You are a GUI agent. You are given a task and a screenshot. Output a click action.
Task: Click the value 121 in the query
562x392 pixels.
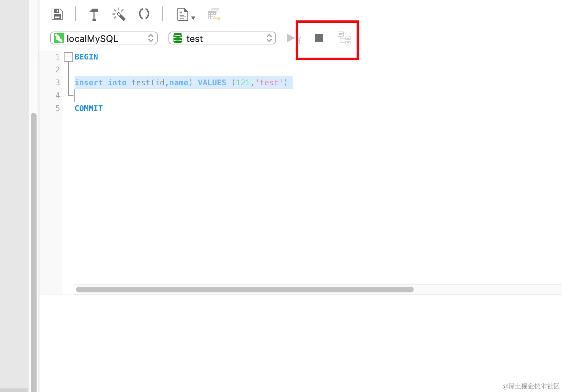click(x=243, y=82)
